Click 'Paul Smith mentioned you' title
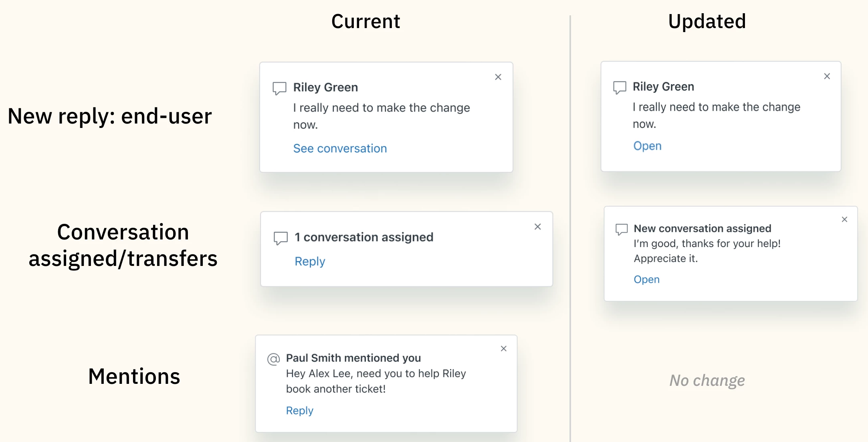Viewport: 868px width, 442px height. pyautogui.click(x=353, y=358)
